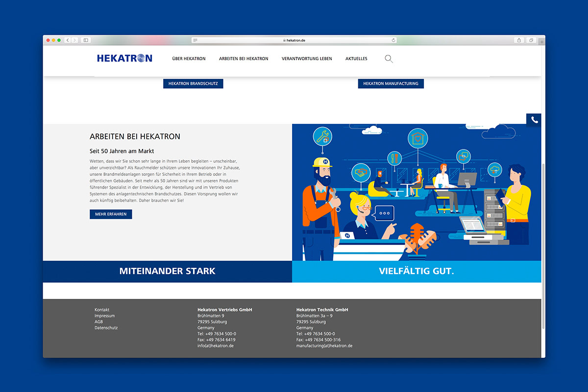Viewport: 588px width, 392px height.
Task: Click the Hekatron Technik GmbH footer heading
Action: [x=322, y=310]
